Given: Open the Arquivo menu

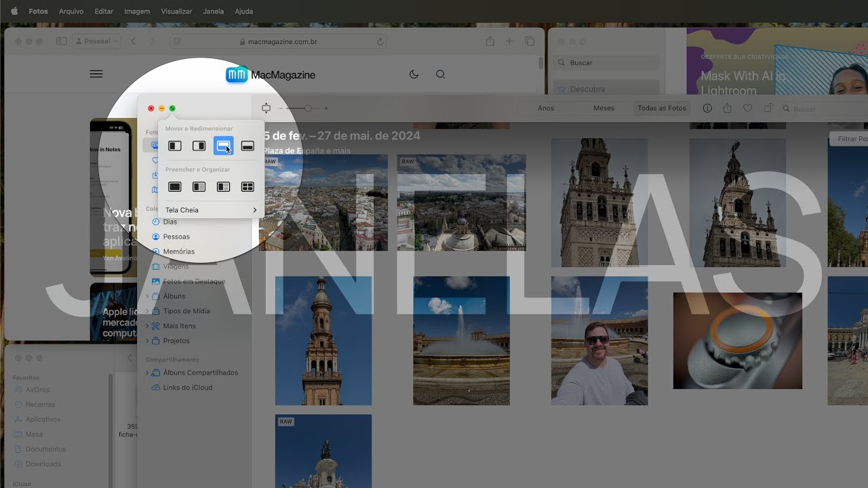Looking at the screenshot, I should (x=71, y=12).
